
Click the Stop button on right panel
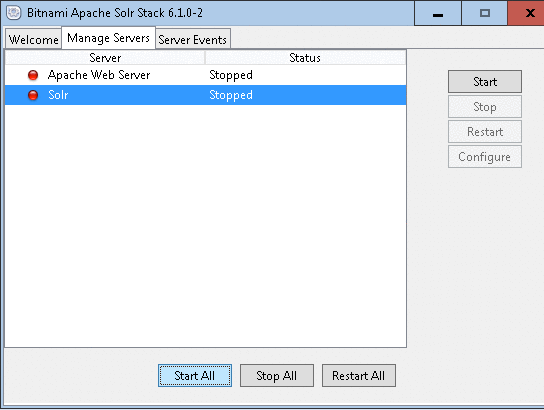point(485,106)
